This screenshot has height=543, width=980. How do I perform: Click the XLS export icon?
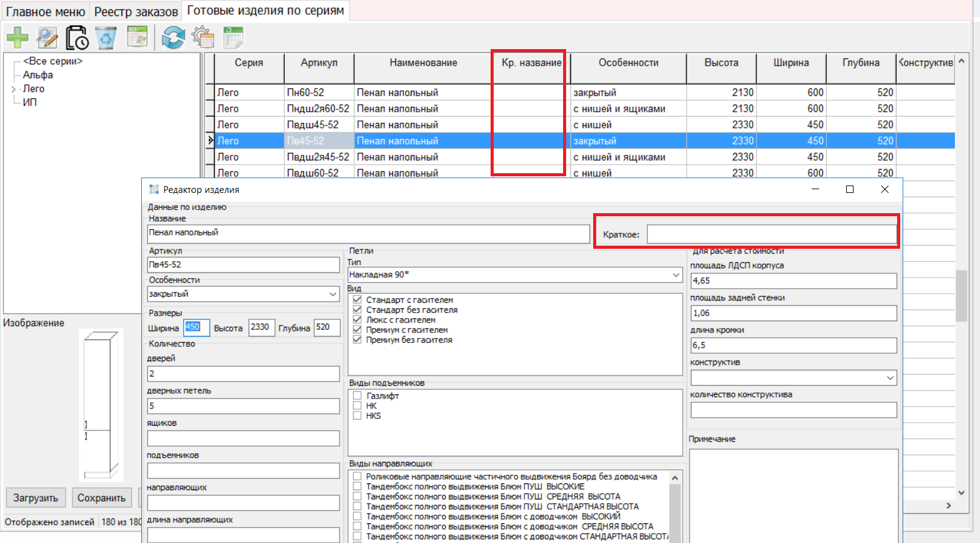coord(137,37)
